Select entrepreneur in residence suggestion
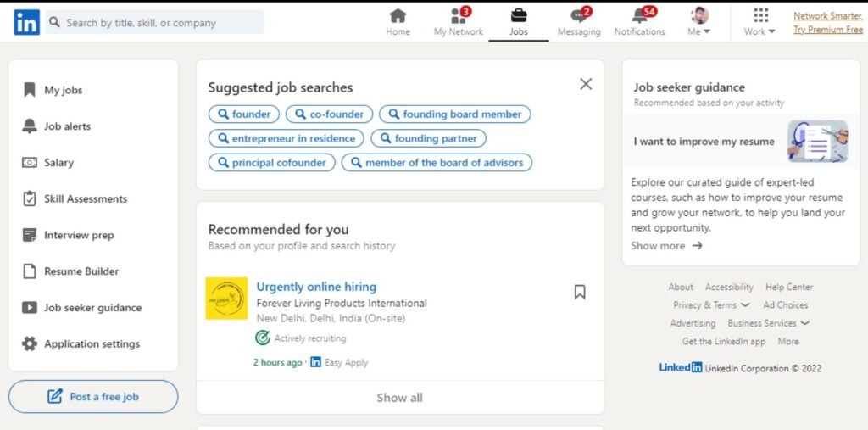 coord(287,138)
